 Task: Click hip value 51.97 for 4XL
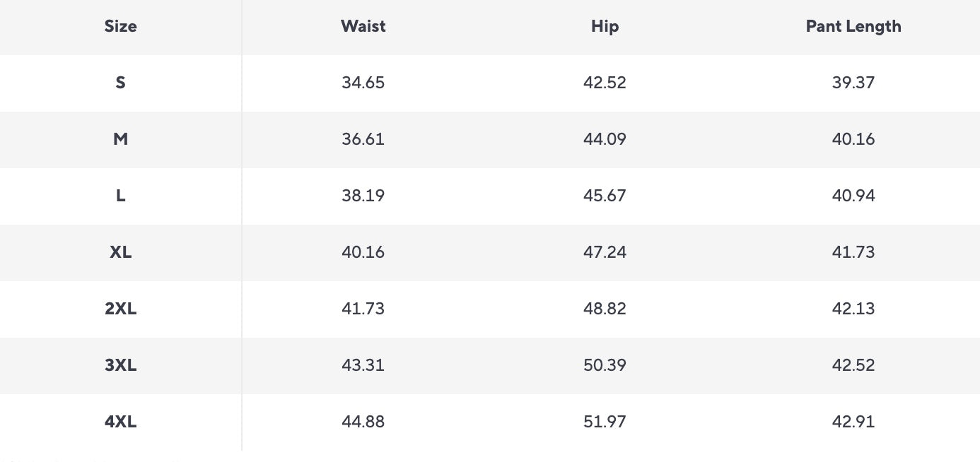click(x=605, y=422)
